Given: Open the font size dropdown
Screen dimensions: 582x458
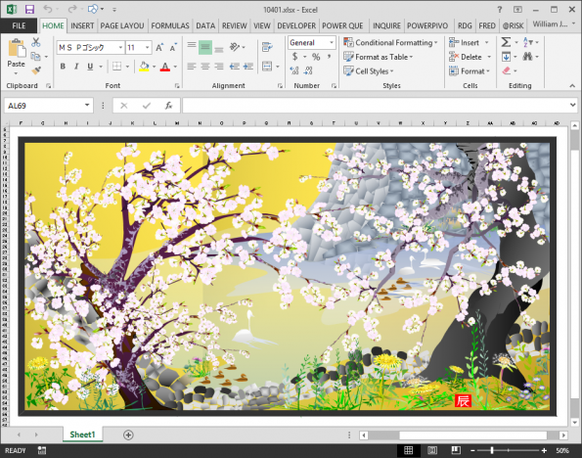Looking at the screenshot, I should 147,48.
